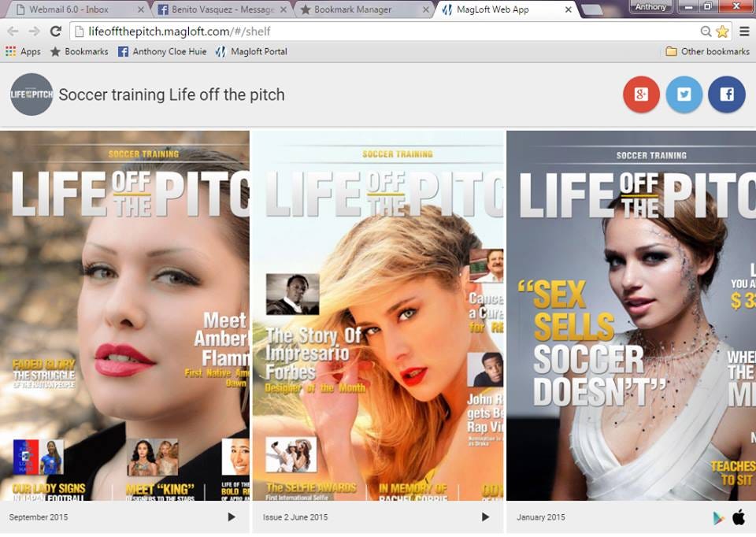Click the Life off the Pitch logo circle
This screenshot has width=756, height=537.
(x=31, y=94)
